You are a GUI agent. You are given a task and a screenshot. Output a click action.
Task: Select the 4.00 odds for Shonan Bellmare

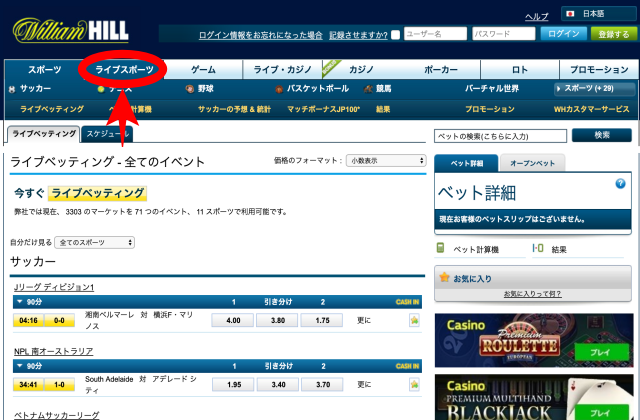[x=233, y=320]
